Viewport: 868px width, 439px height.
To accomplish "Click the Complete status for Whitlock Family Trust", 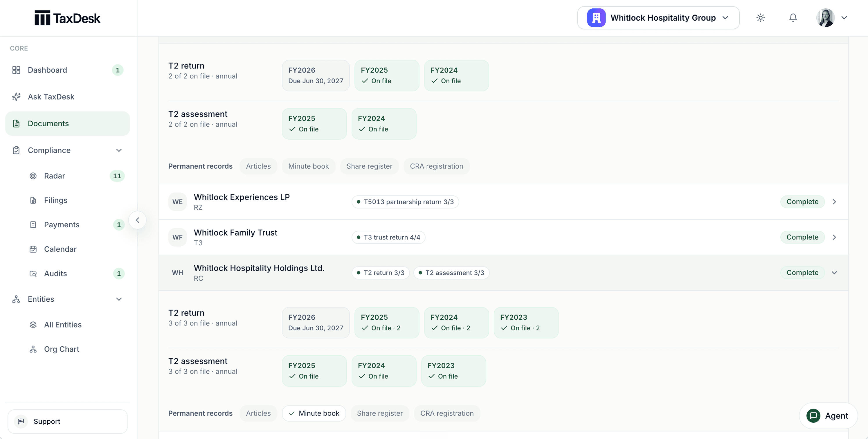I will point(802,237).
